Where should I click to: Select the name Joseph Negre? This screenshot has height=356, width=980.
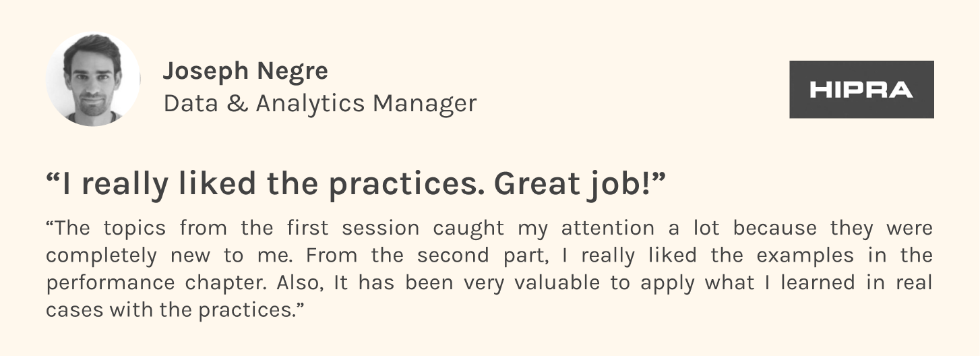245,71
